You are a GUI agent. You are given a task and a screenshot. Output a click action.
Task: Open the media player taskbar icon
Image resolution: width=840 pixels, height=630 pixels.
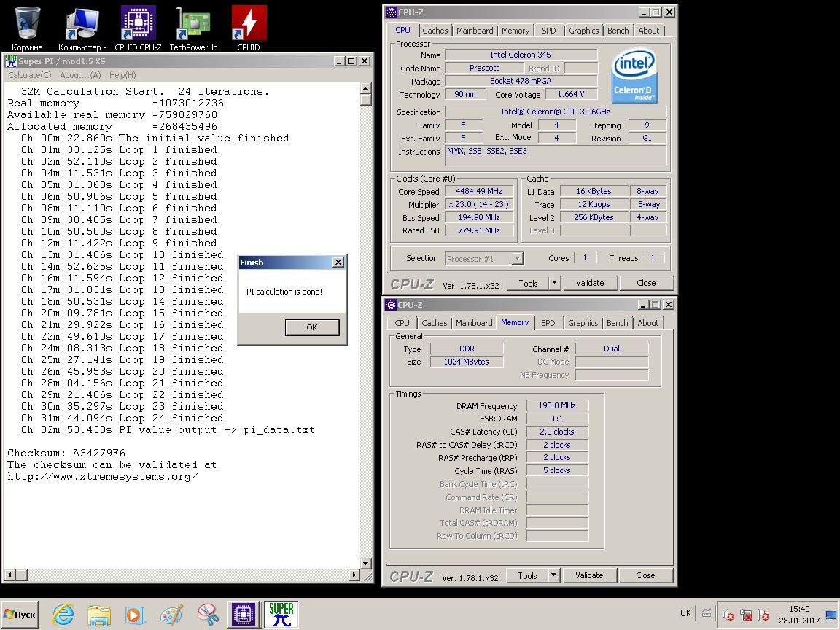click(x=135, y=614)
